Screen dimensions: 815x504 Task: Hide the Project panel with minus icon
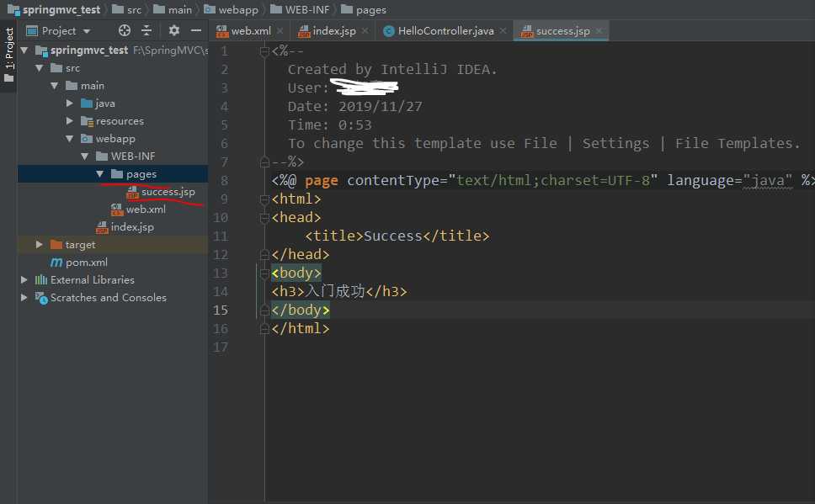[x=196, y=30]
